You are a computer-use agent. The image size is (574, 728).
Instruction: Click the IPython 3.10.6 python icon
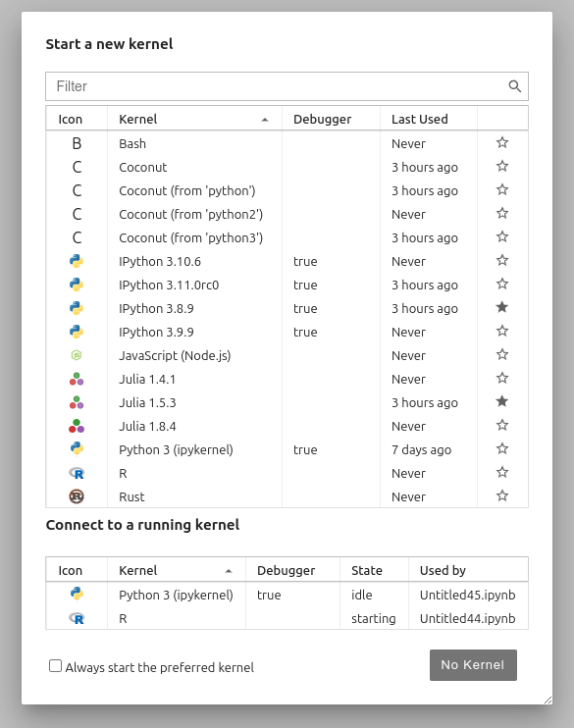77,261
